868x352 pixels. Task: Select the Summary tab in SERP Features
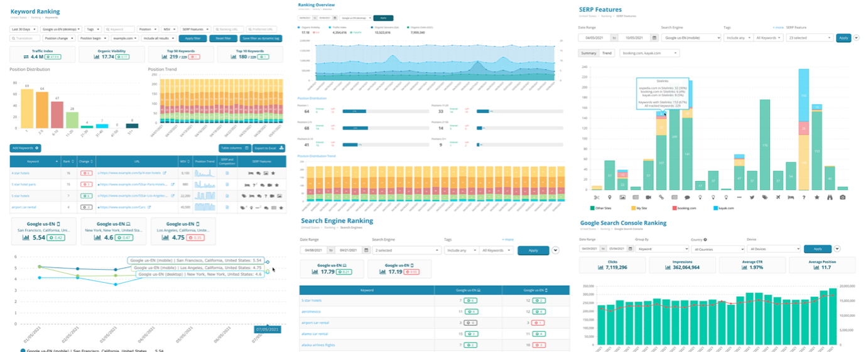[x=589, y=53]
